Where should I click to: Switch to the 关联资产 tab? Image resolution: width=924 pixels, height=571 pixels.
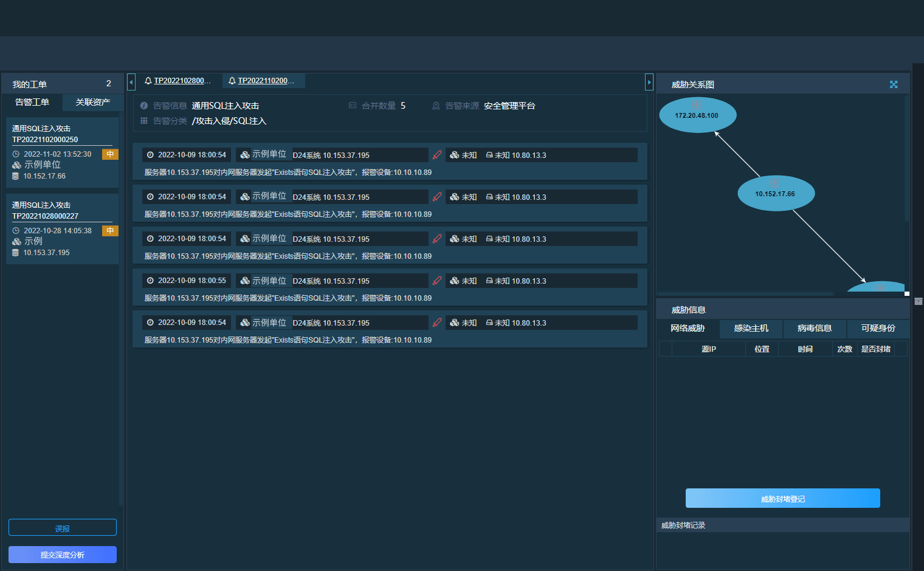tap(93, 102)
